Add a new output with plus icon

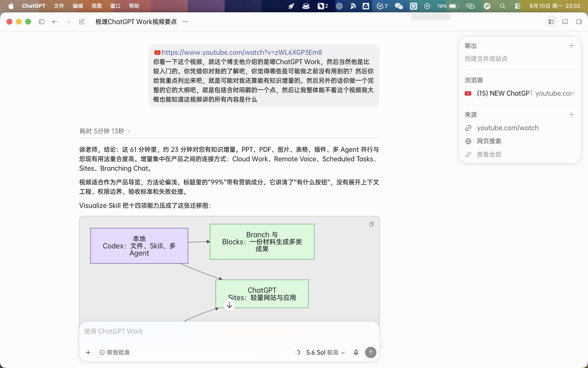pos(571,46)
